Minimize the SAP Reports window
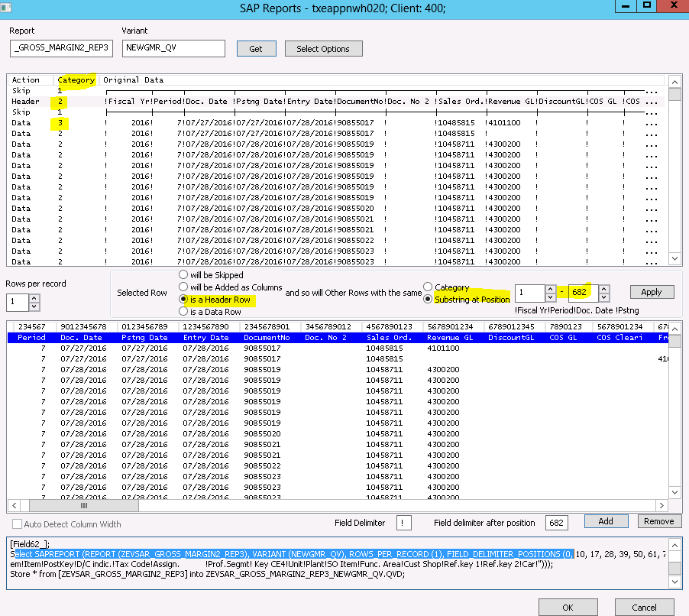 coord(626,5)
